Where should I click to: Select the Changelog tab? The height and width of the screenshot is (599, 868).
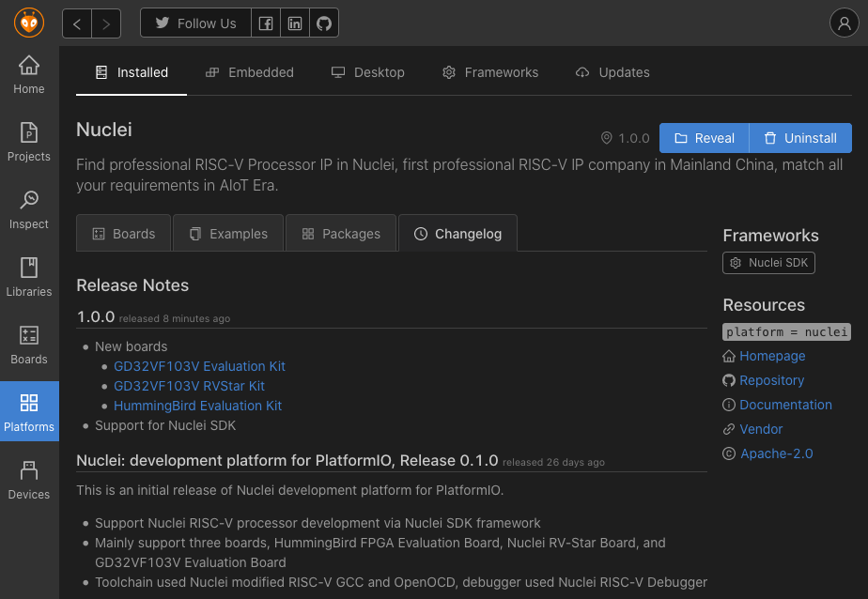tap(457, 234)
